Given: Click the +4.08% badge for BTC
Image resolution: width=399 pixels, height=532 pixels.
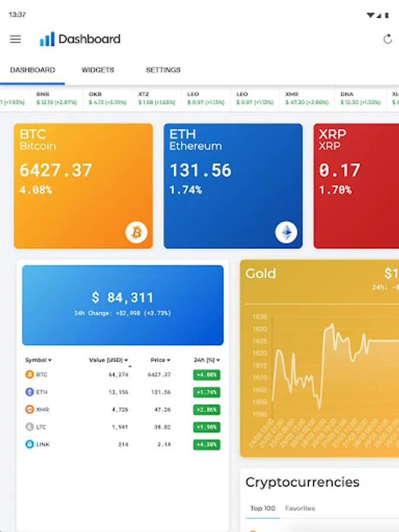Looking at the screenshot, I should tap(207, 375).
